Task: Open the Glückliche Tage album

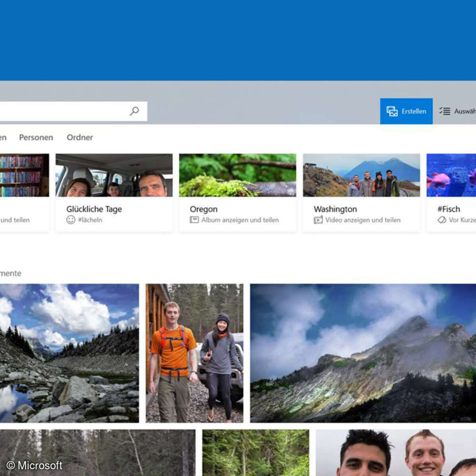Action: 114,175
